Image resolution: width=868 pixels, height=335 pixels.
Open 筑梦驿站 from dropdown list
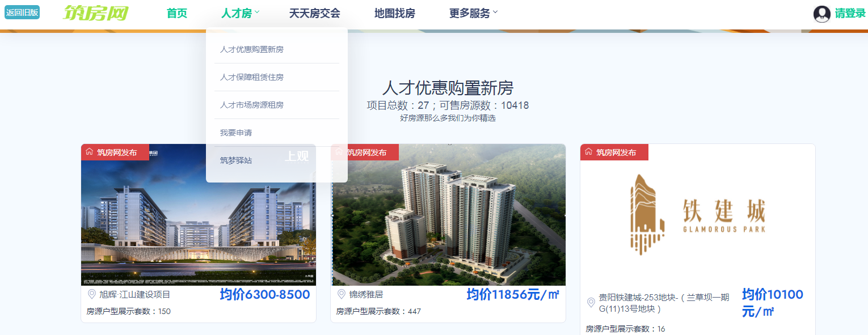[x=236, y=160]
